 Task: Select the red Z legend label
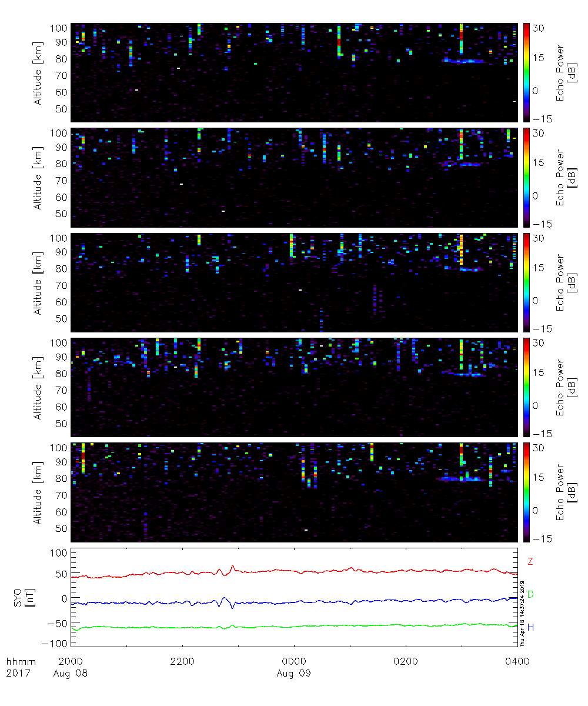(530, 561)
